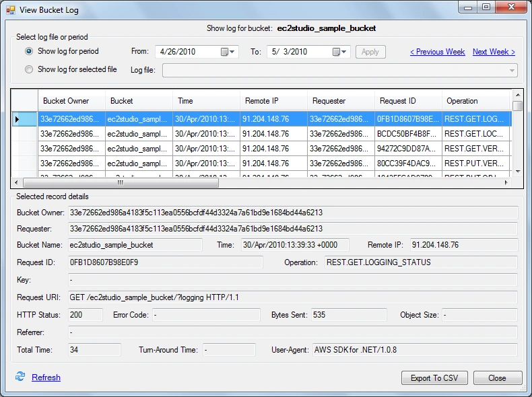
Task: Click the Turn-Around Time field
Action: pyautogui.click(x=230, y=350)
